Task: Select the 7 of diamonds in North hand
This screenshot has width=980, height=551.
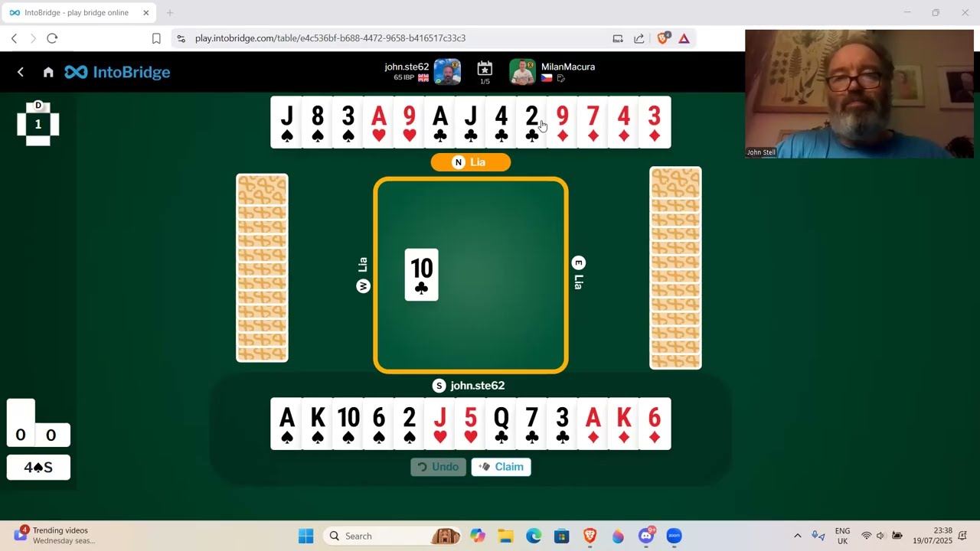Action: (593, 122)
